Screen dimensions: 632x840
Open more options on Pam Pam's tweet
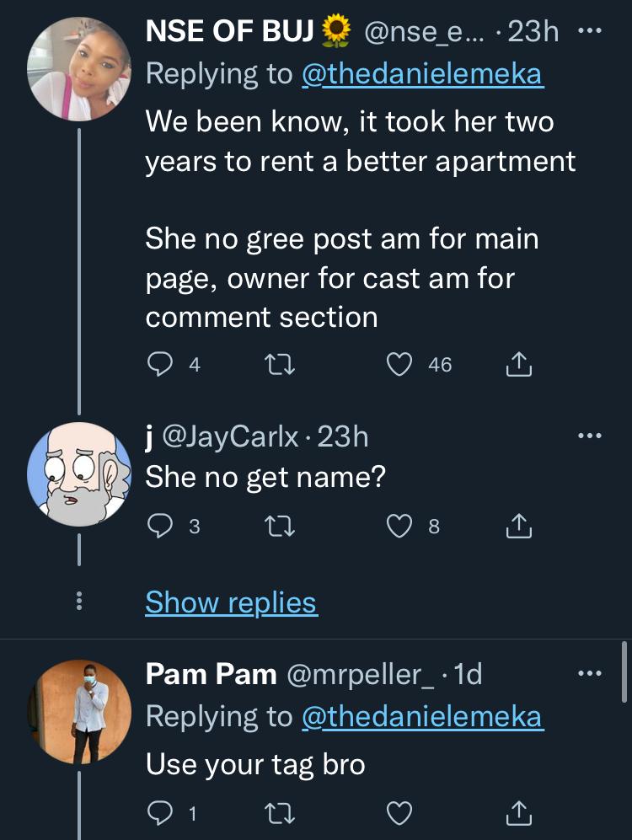pos(590,673)
